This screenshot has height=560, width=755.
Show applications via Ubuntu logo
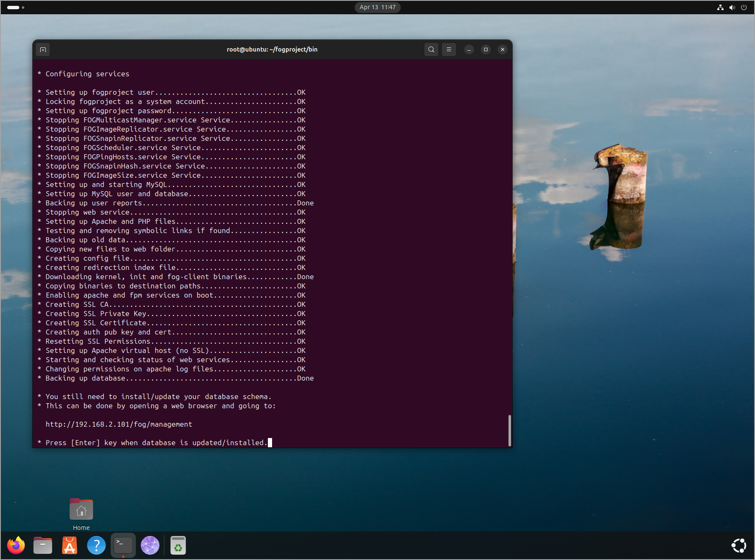[739, 545]
